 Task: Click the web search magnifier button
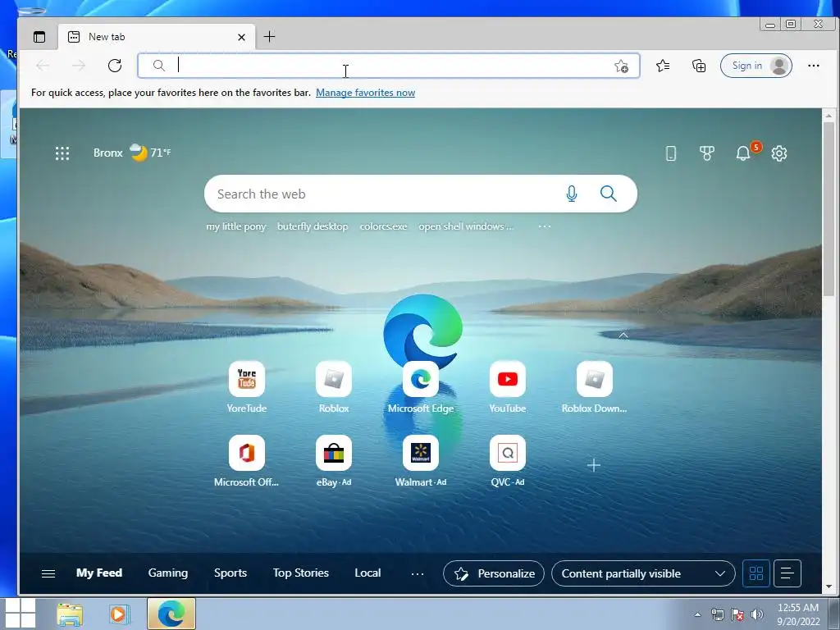[x=608, y=194]
